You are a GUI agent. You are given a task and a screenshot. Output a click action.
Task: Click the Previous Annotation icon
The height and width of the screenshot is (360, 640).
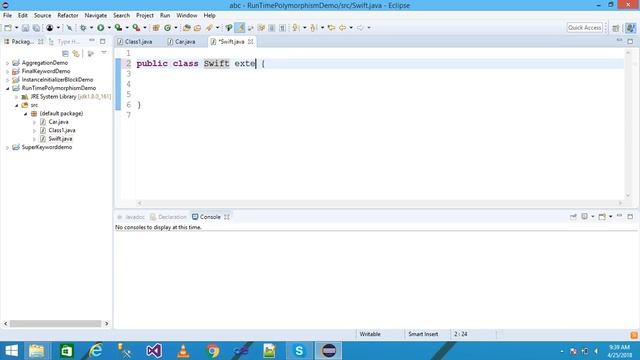[314, 28]
